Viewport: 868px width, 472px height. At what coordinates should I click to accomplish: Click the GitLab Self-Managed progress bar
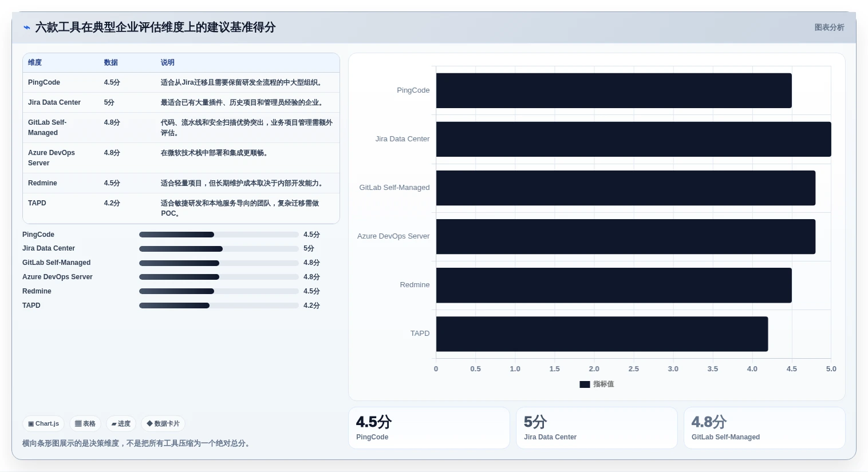coord(219,263)
